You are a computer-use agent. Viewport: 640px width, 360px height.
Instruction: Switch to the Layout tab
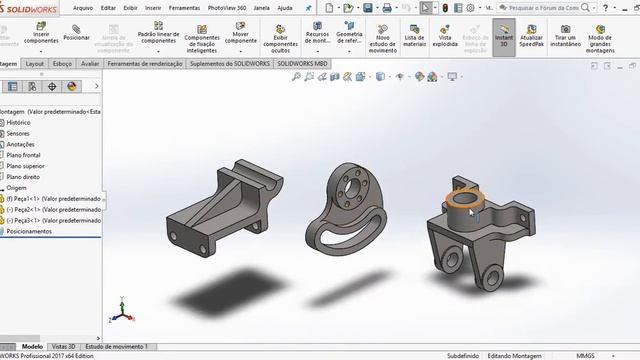coord(34,64)
